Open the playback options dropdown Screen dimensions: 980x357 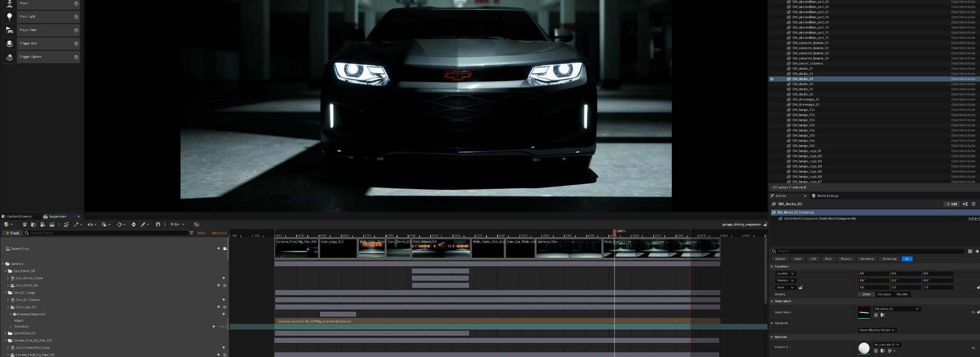[106, 224]
